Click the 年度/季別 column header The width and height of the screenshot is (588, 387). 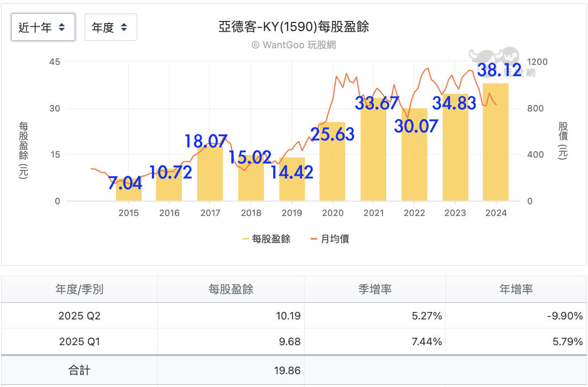point(79,289)
